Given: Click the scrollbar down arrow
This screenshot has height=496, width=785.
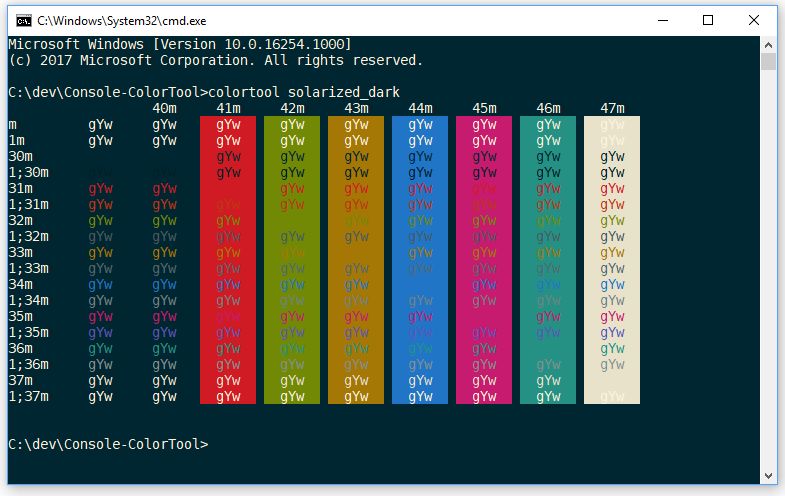Looking at the screenshot, I should 768,475.
